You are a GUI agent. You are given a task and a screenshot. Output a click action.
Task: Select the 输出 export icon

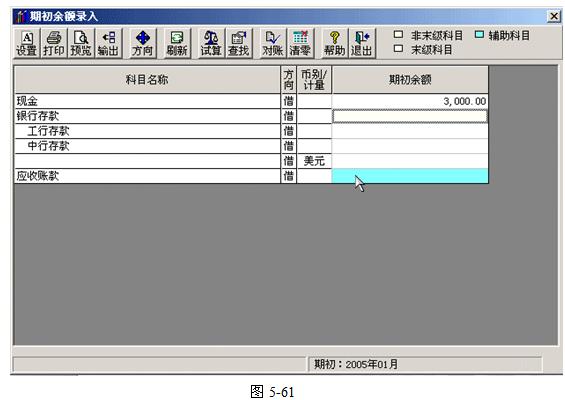tap(108, 44)
